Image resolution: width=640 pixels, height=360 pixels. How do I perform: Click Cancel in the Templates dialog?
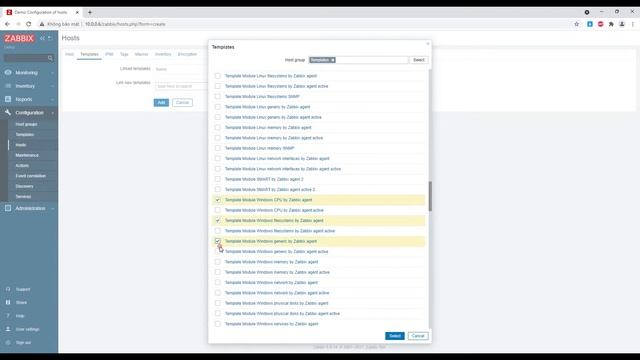pyautogui.click(x=418, y=336)
